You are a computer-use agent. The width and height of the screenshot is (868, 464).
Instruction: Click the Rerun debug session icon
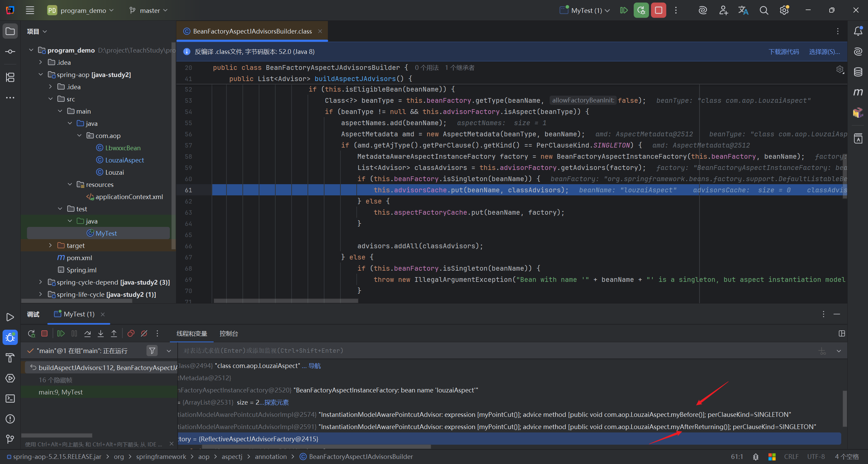pos(31,334)
